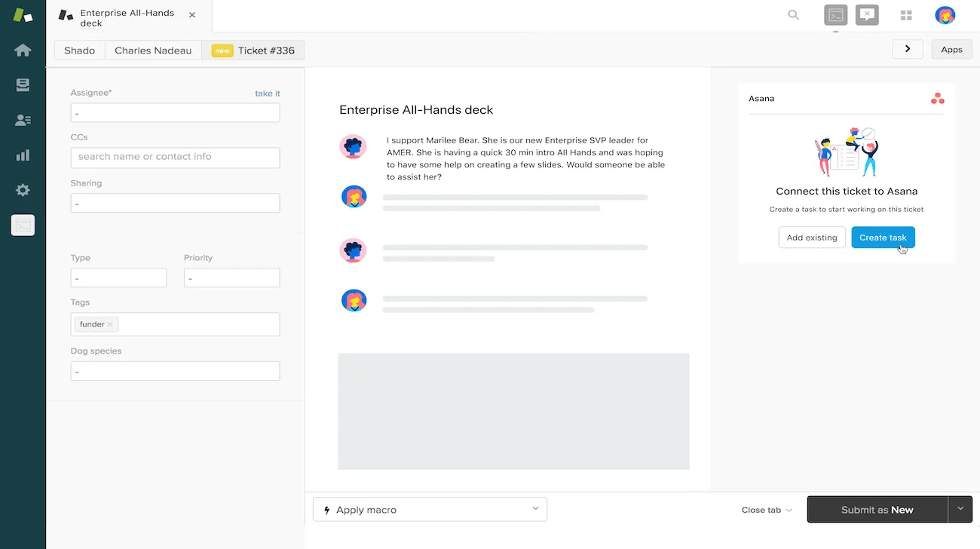Open your profile via the avatar icon
The width and height of the screenshot is (980, 549).
pos(945,14)
